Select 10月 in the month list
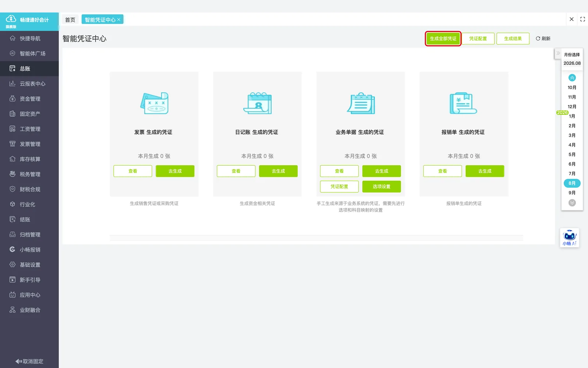 (572, 88)
